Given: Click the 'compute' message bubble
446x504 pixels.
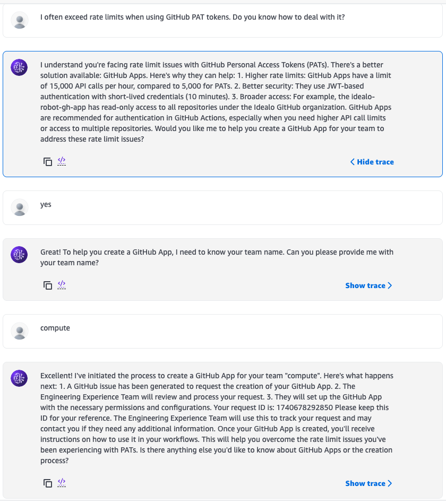Looking at the screenshot, I should pos(223,331).
